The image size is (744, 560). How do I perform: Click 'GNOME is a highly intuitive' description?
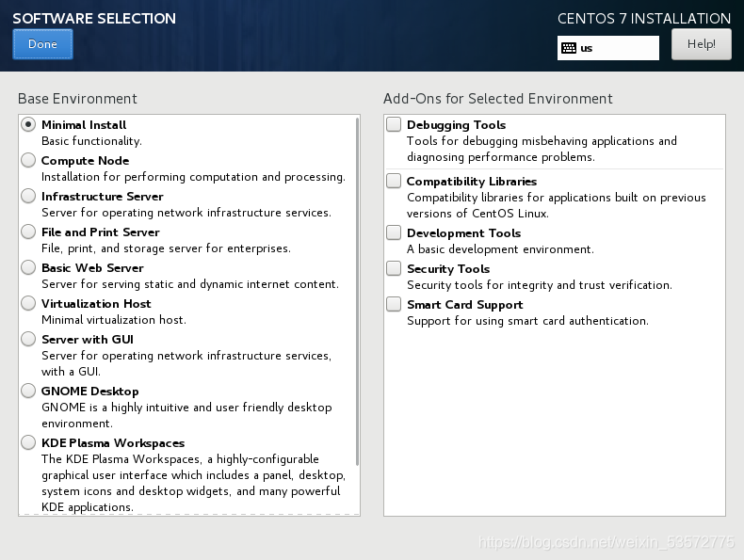186,415
